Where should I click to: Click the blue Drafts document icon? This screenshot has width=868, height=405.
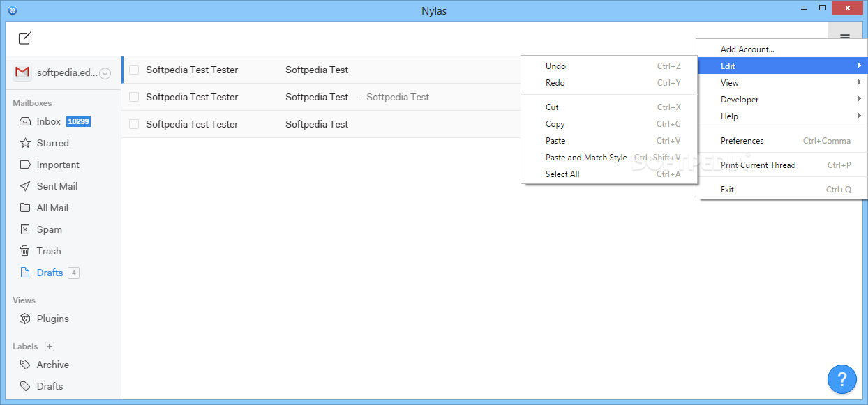tap(25, 273)
